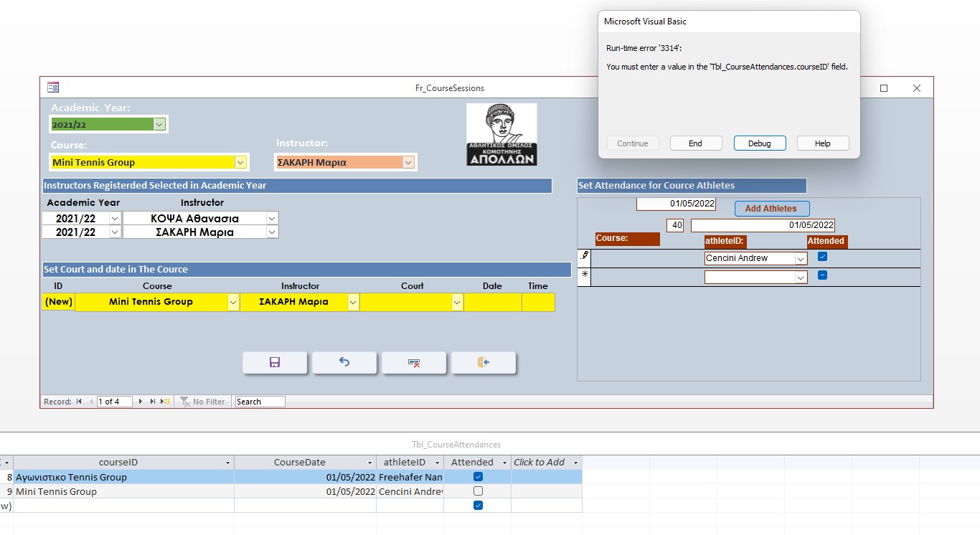Open the athleteID dropdown for Cencini Andrew
Viewport: 980px width, 535px height.
point(801,258)
